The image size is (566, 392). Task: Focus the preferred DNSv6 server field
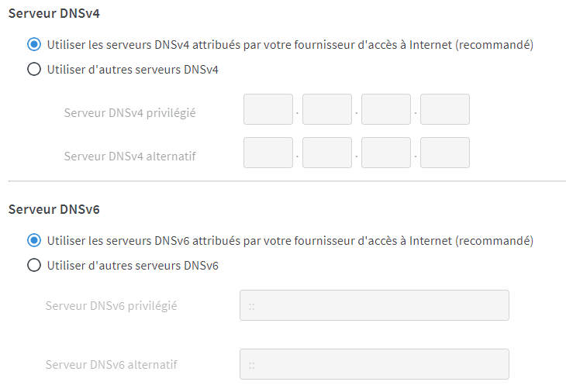[374, 305]
